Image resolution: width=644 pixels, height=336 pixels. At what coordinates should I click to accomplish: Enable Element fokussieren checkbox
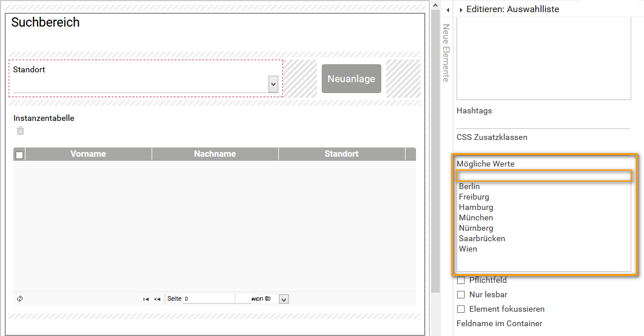461,309
